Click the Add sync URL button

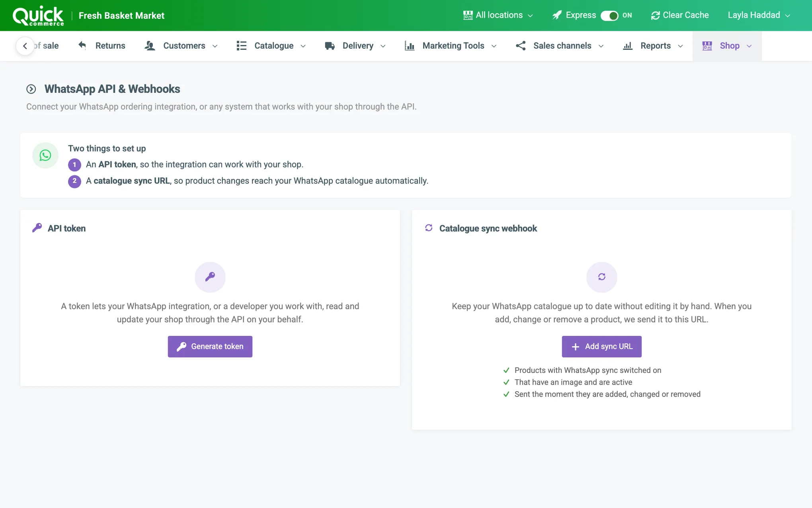click(x=602, y=347)
